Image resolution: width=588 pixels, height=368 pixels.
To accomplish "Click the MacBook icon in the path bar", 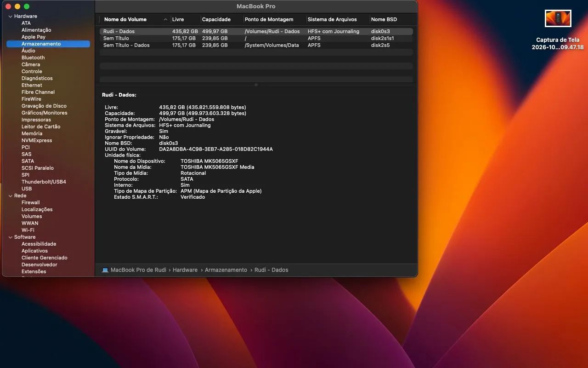I will pyautogui.click(x=105, y=270).
